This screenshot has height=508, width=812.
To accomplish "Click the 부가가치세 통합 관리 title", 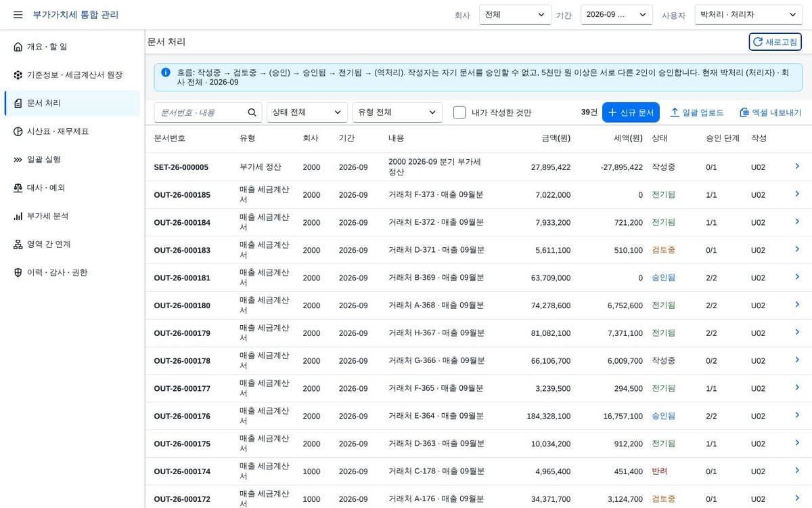I will 76,14.
